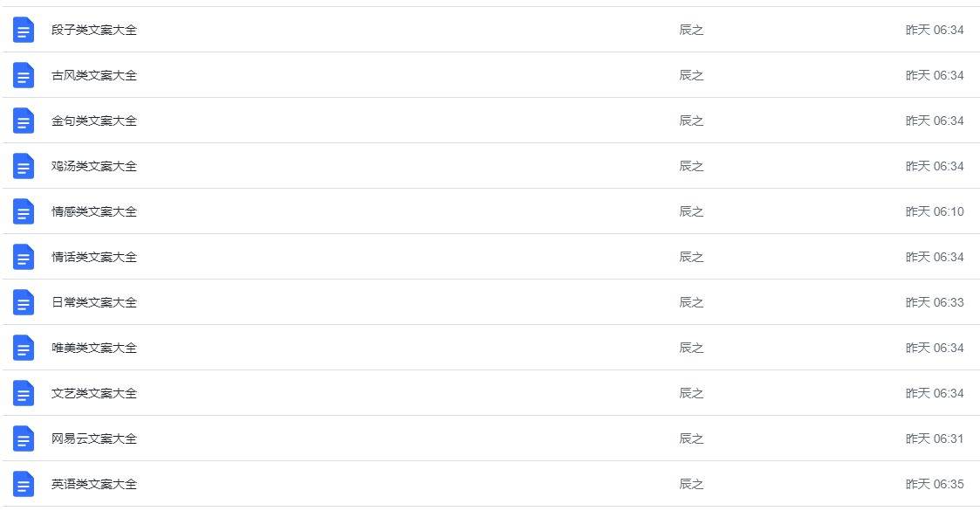Click the 昨天 06:10 modified time
The width and height of the screenshot is (980, 511).
click(x=935, y=211)
